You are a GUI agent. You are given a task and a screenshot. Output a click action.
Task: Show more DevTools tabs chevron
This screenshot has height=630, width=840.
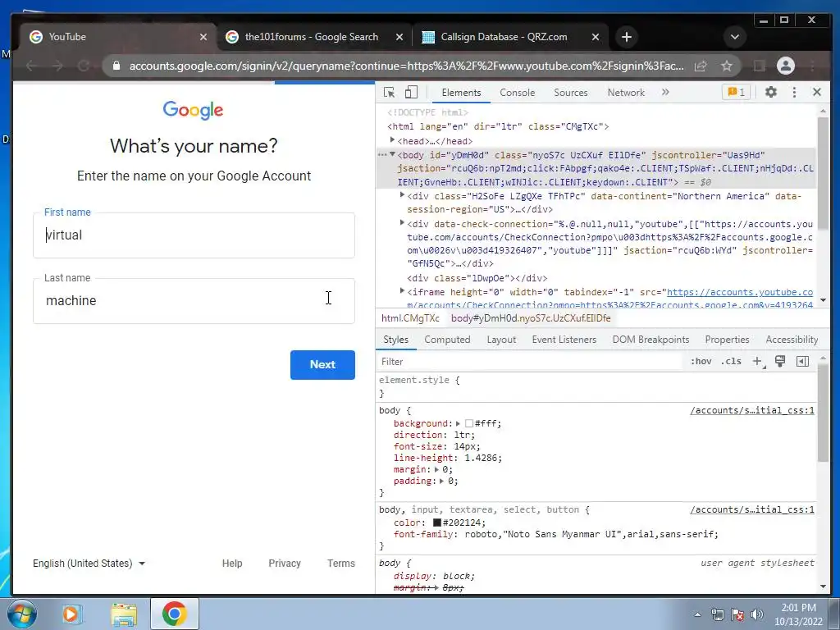665,92
